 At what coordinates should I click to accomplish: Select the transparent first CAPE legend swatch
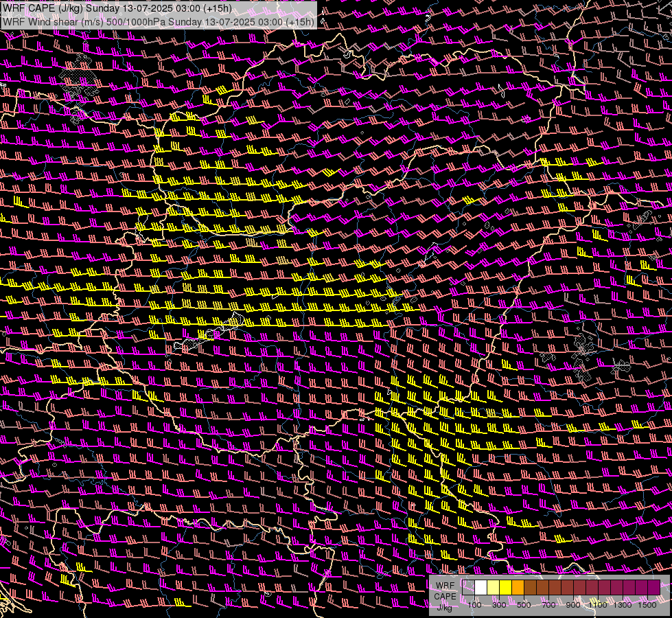tap(468, 587)
